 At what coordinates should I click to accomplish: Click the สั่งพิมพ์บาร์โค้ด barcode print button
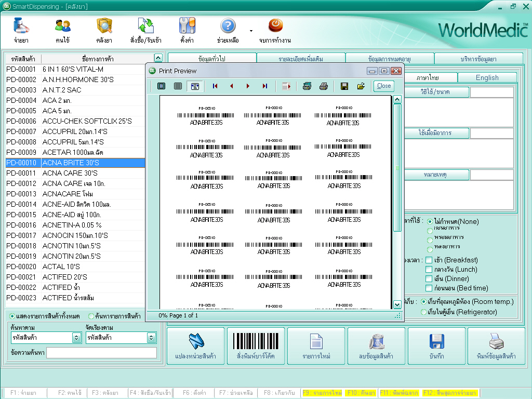(256, 345)
